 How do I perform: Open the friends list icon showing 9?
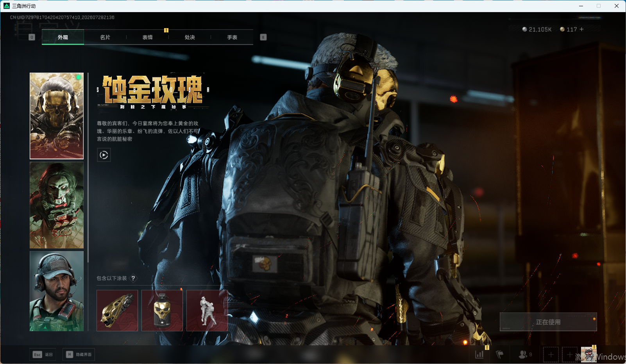click(525, 354)
